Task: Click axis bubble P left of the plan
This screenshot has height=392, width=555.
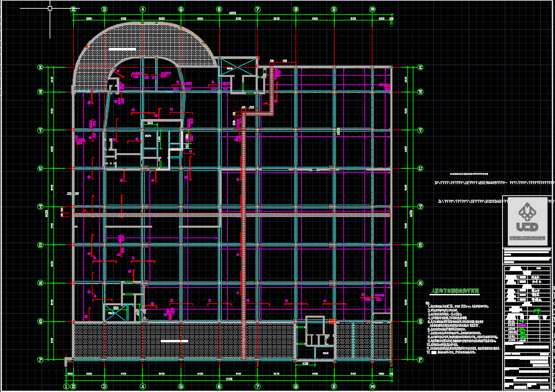Action: click(x=41, y=360)
